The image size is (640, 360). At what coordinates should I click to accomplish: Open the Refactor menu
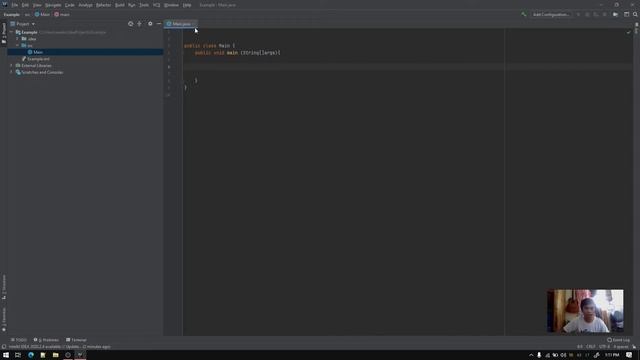(103, 5)
